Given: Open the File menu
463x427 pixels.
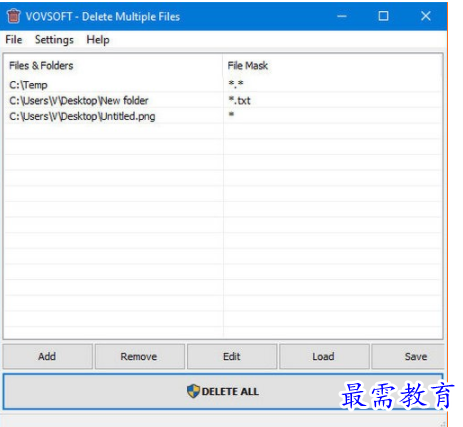Looking at the screenshot, I should point(14,40).
